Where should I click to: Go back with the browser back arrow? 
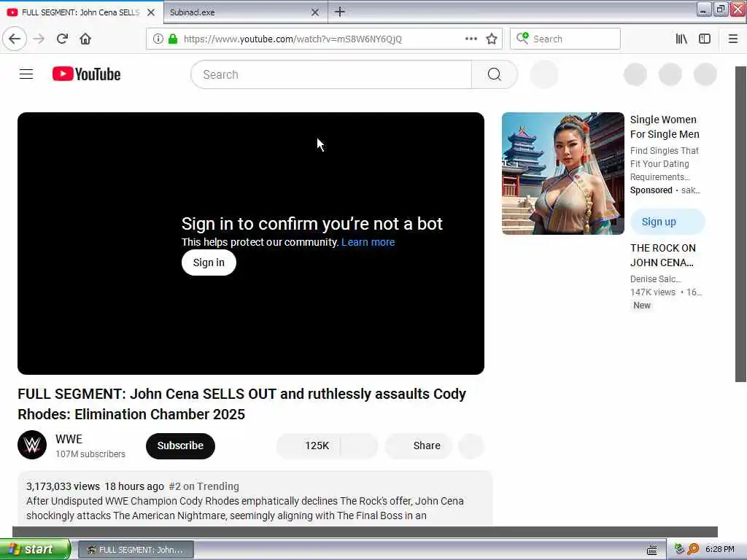coord(15,39)
